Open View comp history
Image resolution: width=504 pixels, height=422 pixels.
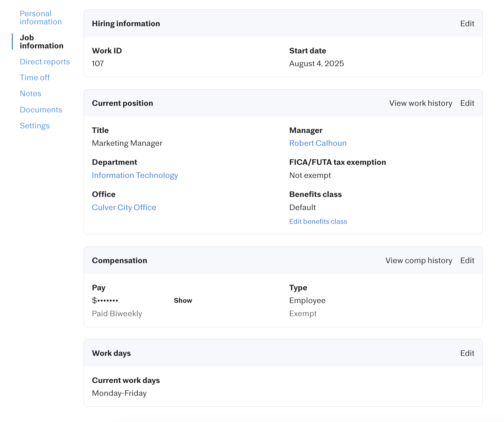point(419,261)
